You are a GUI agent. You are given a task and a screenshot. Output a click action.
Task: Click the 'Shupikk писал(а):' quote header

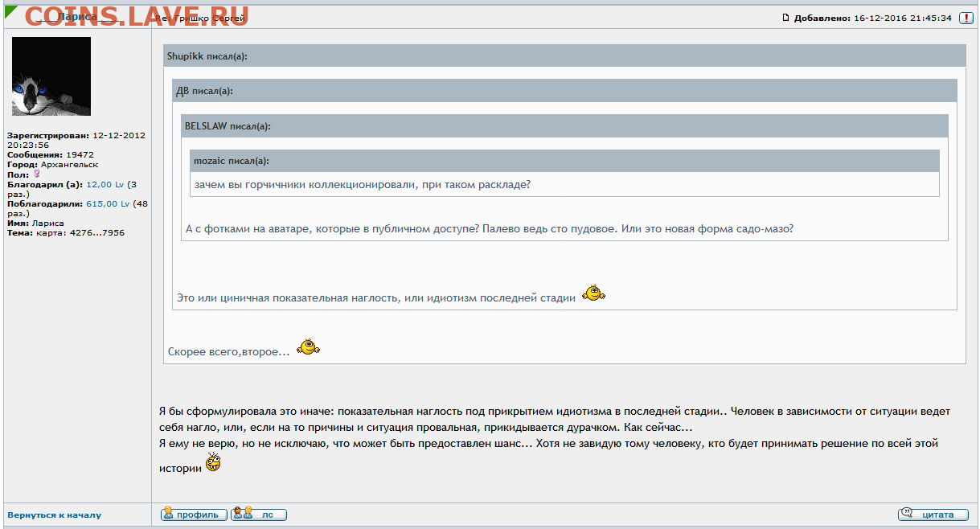click(x=207, y=56)
